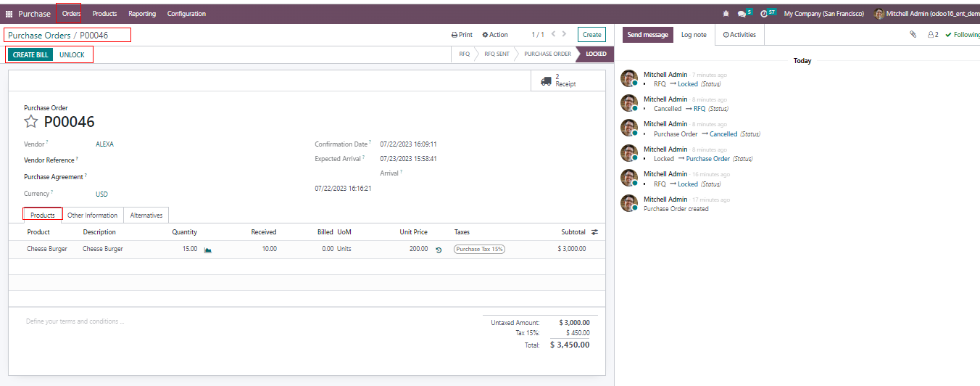Click the unit price history icon

(439, 250)
